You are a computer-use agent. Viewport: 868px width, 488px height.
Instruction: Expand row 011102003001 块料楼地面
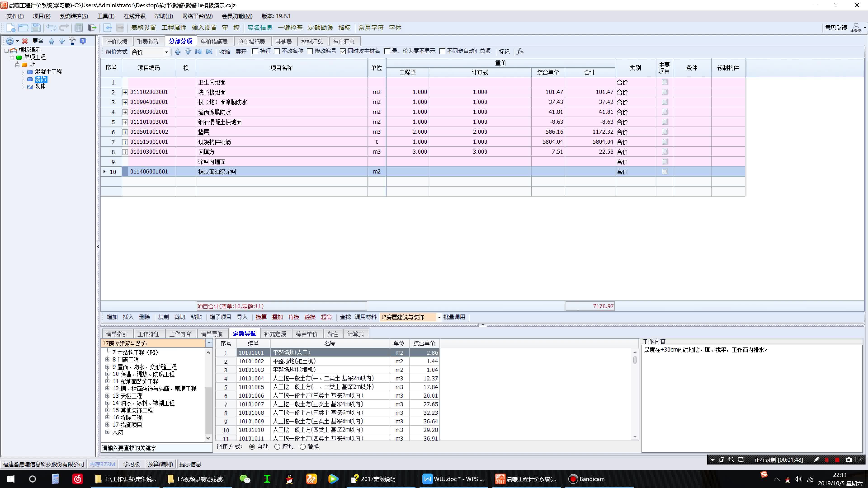(125, 92)
